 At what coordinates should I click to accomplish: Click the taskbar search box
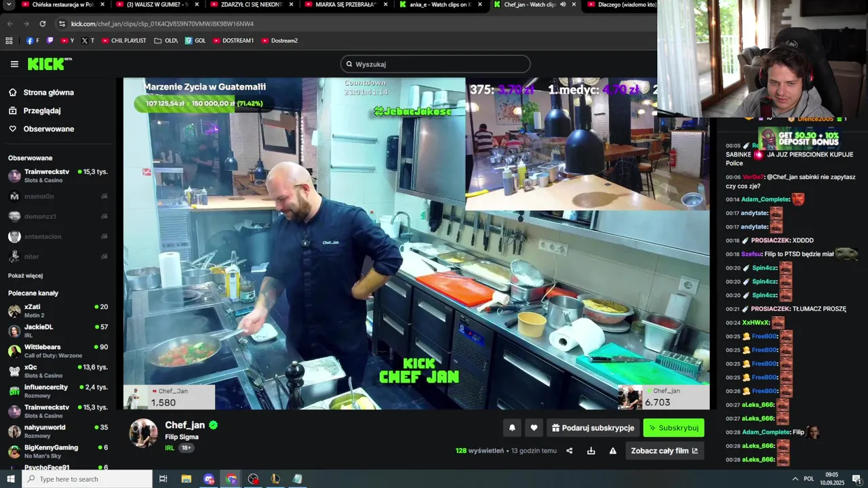87,479
